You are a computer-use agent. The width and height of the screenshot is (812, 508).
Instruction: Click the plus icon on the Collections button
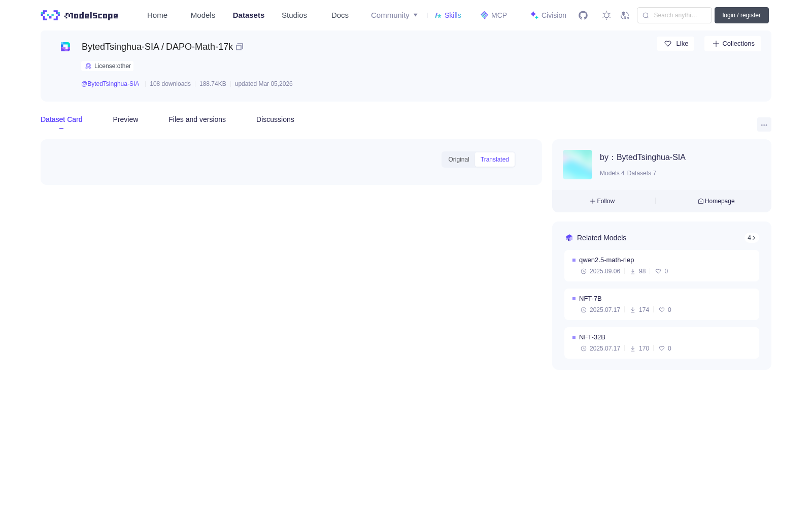click(x=716, y=44)
